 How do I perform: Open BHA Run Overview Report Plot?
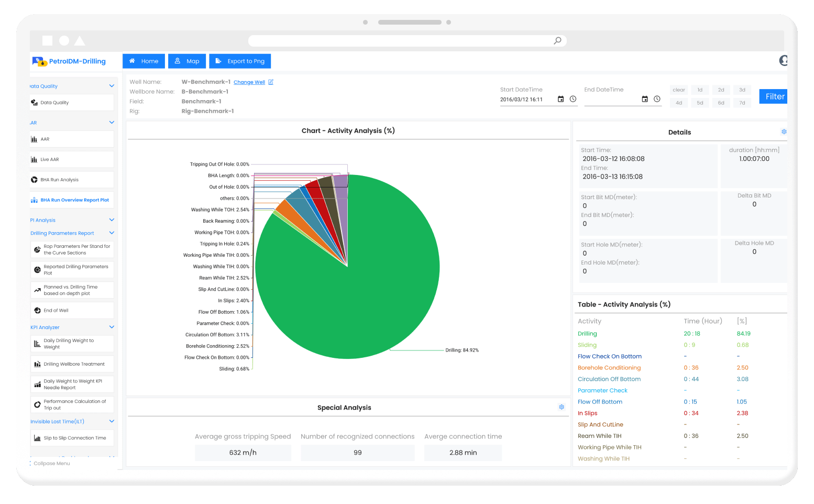[x=72, y=200]
